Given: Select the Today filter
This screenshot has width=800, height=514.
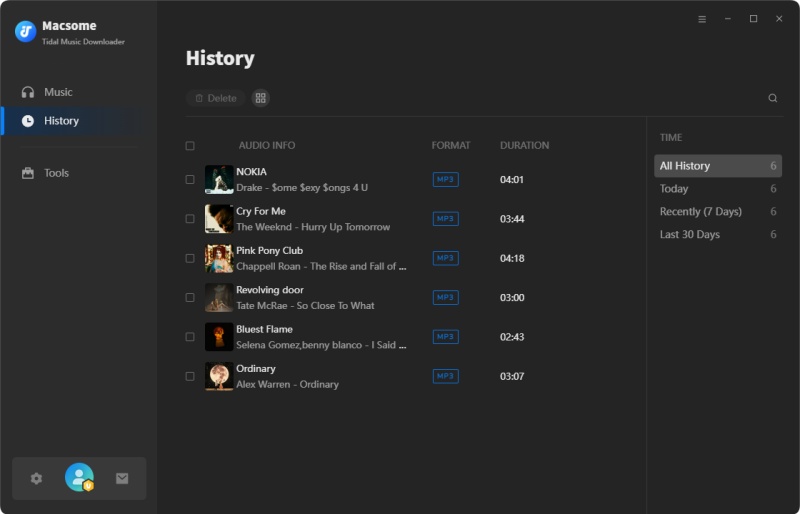Looking at the screenshot, I should [717, 189].
